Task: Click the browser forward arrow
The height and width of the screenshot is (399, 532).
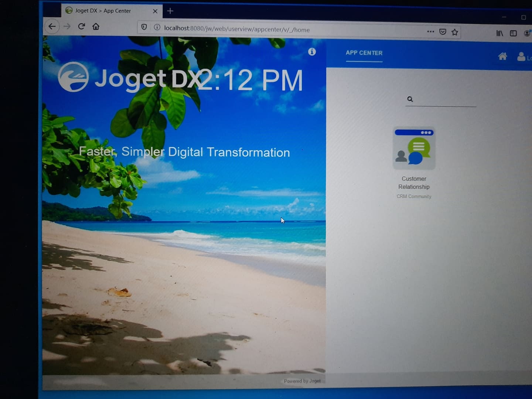Action: pyautogui.click(x=67, y=26)
